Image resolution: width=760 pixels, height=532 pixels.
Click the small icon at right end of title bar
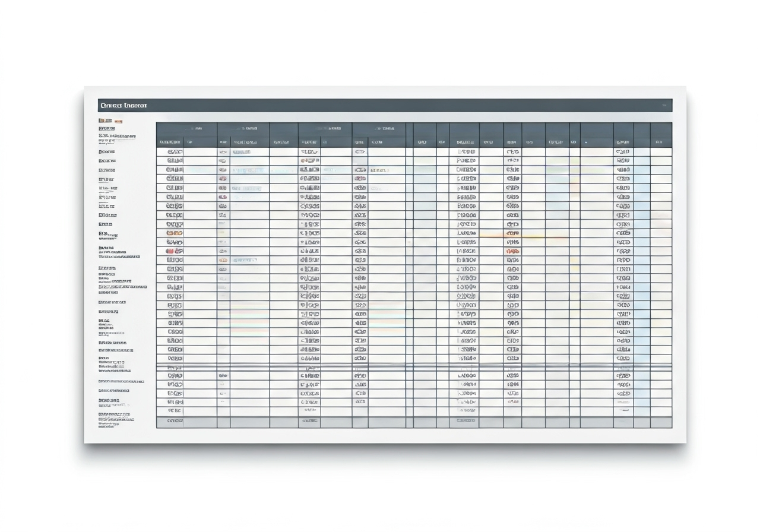click(x=664, y=106)
